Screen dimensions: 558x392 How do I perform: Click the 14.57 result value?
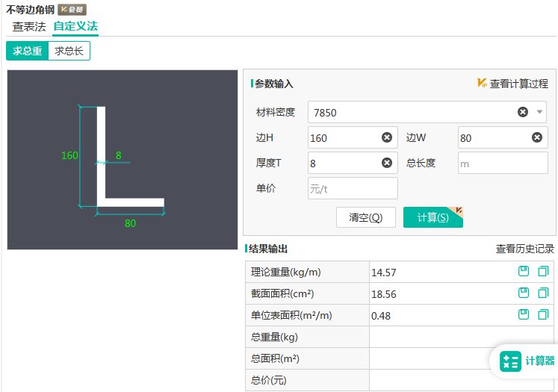pyautogui.click(x=384, y=273)
